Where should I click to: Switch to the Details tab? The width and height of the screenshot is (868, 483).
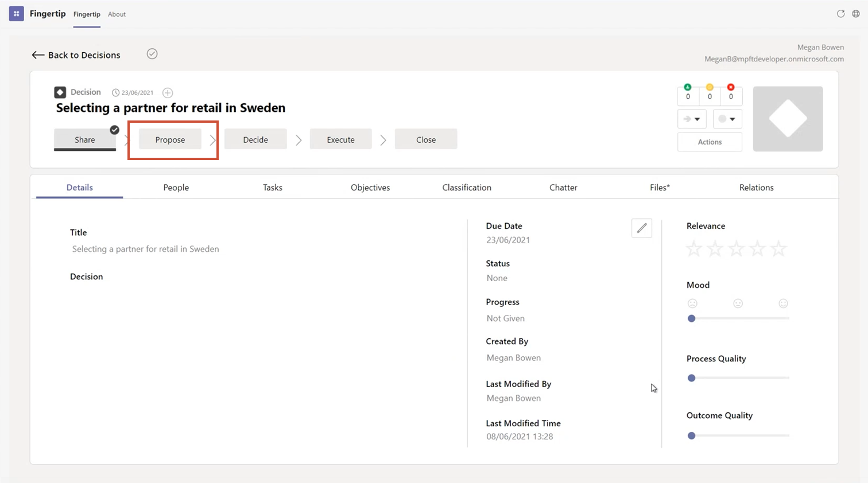(x=79, y=188)
